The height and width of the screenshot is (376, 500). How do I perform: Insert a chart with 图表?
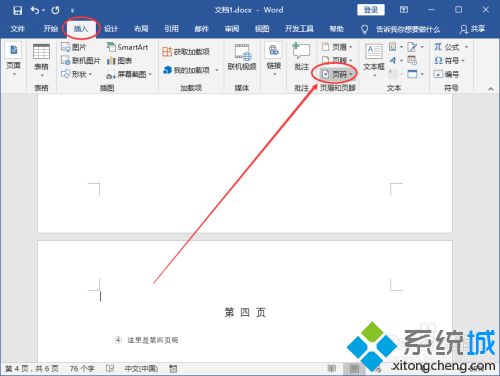[119, 61]
